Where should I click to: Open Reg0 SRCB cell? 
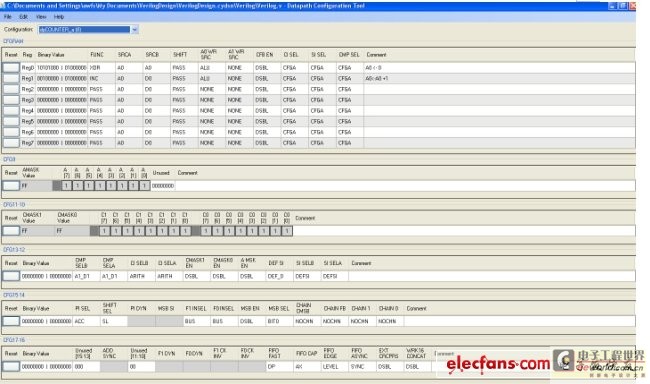tap(156, 68)
